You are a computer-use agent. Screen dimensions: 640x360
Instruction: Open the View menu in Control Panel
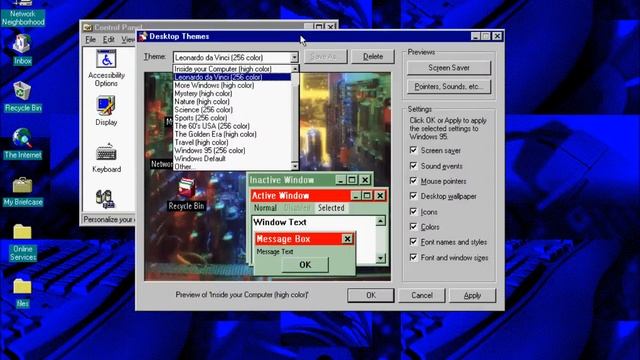(x=128, y=40)
